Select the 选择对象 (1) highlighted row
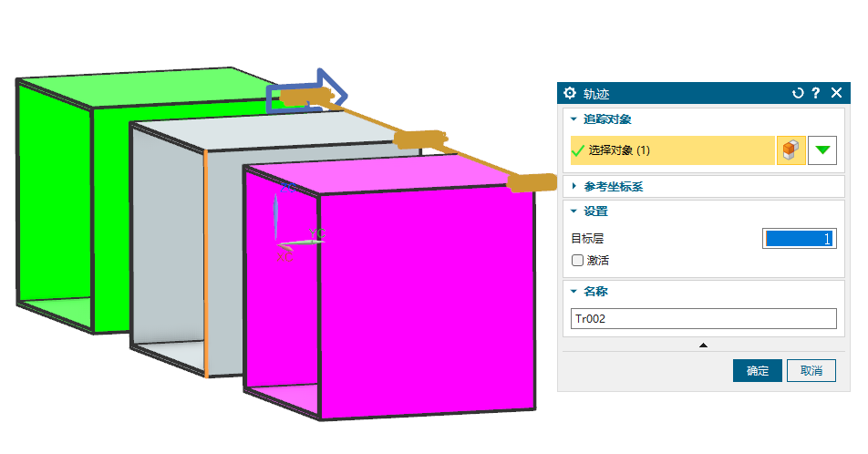The width and height of the screenshot is (868, 454). pyautogui.click(x=670, y=150)
